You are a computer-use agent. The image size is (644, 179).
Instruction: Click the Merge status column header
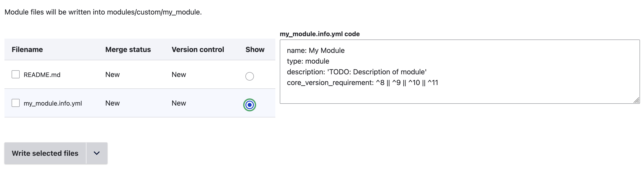(128, 50)
